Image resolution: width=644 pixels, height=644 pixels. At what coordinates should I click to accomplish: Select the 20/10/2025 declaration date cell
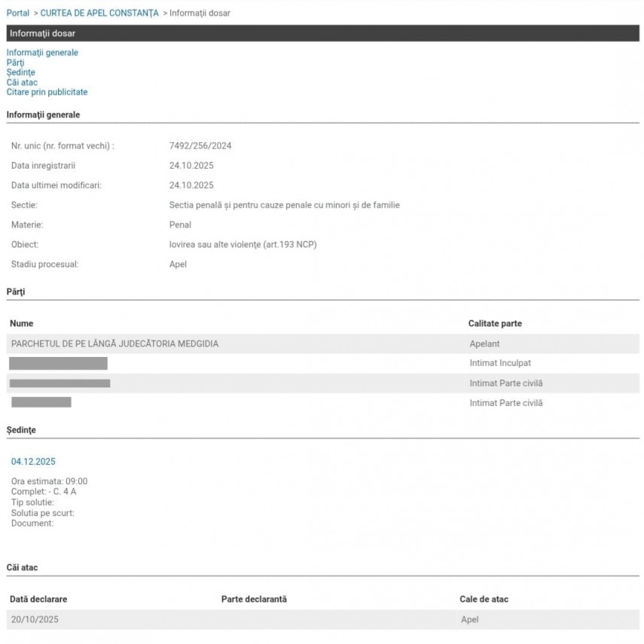pyautogui.click(x=35, y=619)
